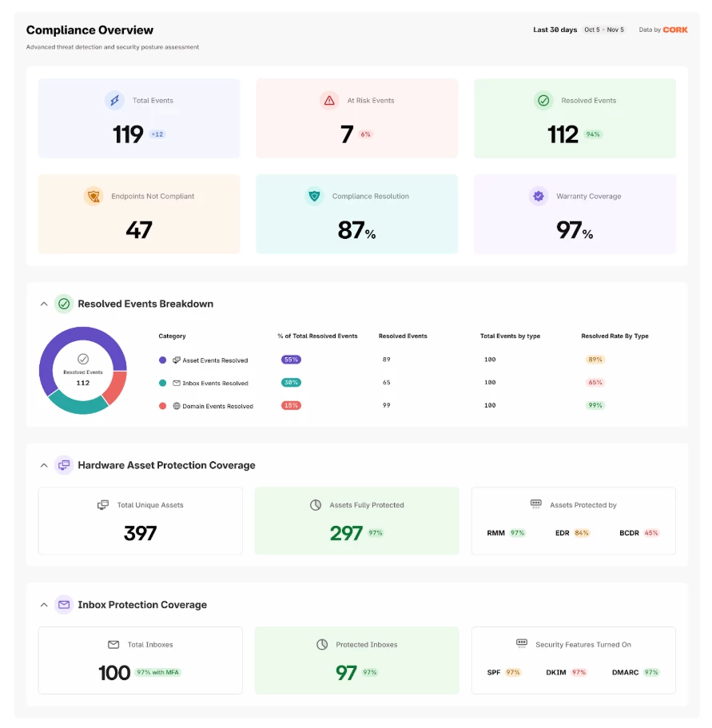The width and height of the screenshot is (712, 728).
Task: Click the BCDR 45% badge
Action: 651,533
